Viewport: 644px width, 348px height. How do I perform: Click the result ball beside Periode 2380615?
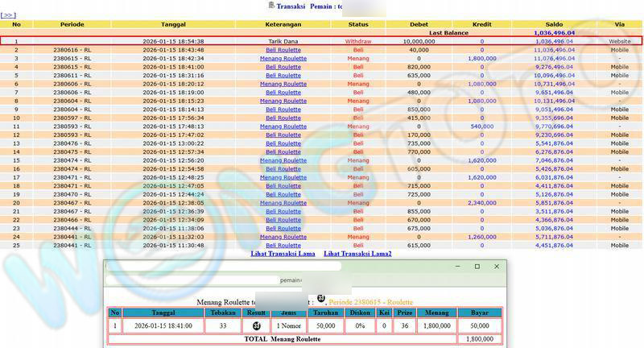point(320,298)
